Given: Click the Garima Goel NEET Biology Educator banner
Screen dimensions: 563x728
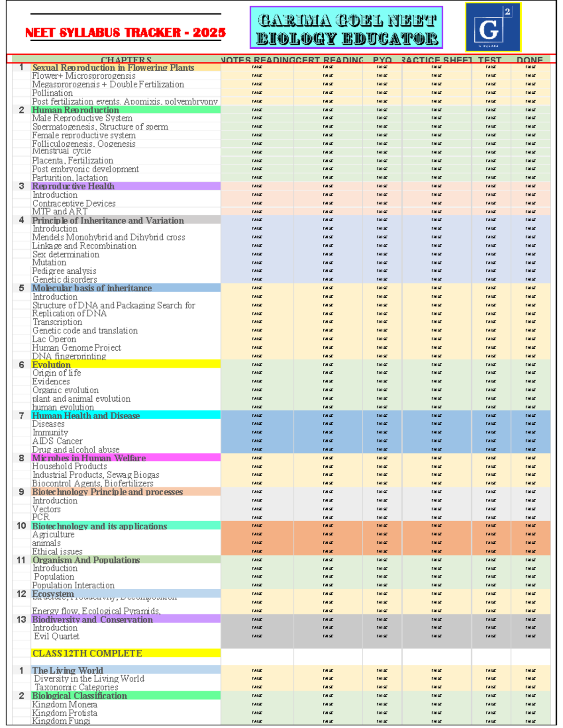Looking at the screenshot, I should pyautogui.click(x=346, y=28).
